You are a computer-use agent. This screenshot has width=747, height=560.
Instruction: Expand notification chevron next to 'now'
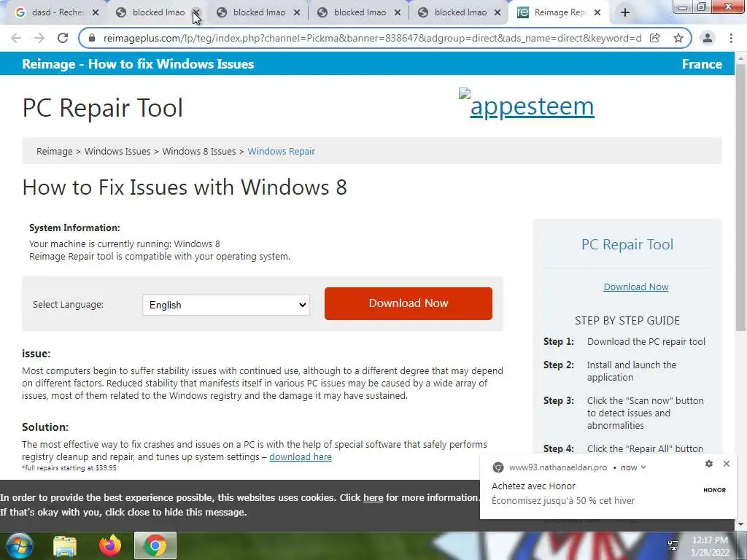[x=643, y=467]
